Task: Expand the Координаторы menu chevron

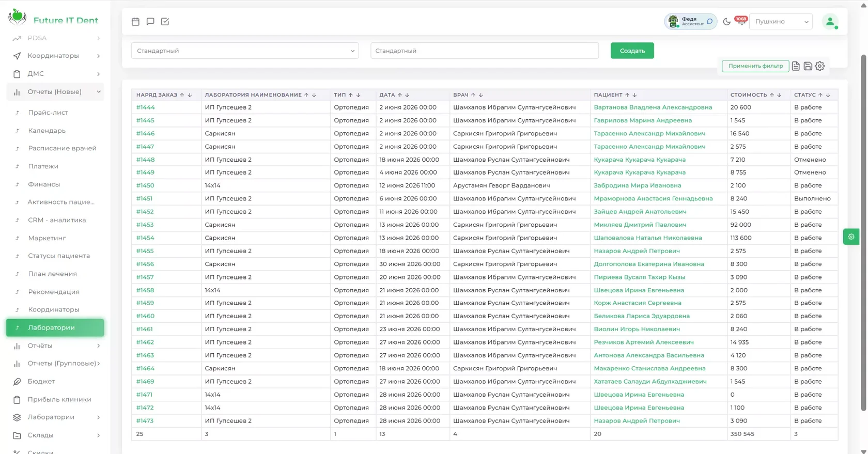Action: [x=98, y=56]
